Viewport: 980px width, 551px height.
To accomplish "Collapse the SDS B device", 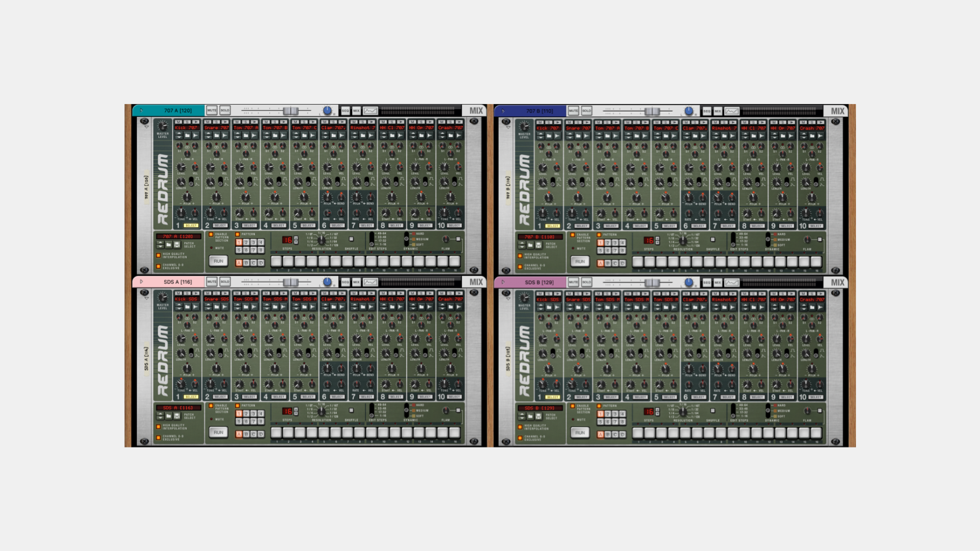I will pyautogui.click(x=503, y=282).
